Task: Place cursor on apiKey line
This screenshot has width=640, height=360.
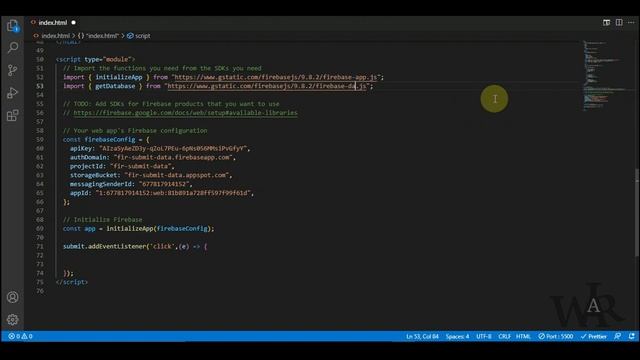Action: pos(160,149)
